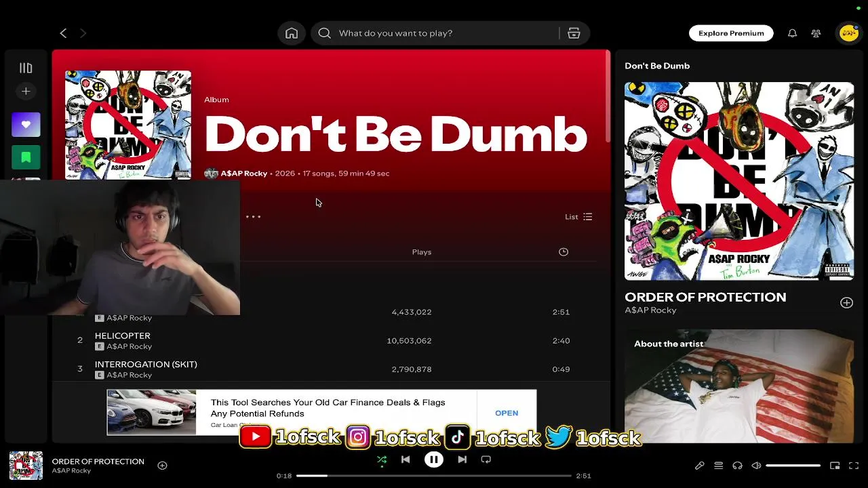
Task: Open A$AP Rocky link under HELICOPTER
Action: 129,346
